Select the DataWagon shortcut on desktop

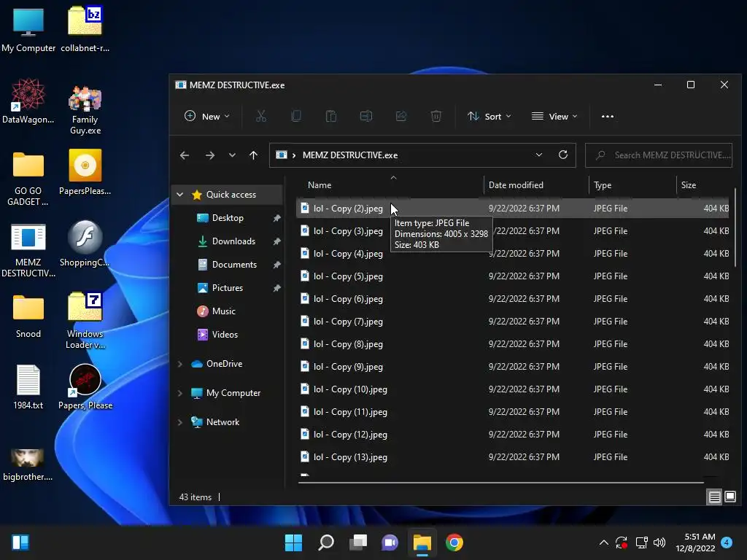click(28, 101)
